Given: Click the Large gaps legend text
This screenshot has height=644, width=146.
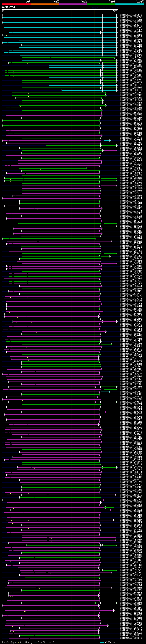Looking at the screenshot, I should coord(28,642).
